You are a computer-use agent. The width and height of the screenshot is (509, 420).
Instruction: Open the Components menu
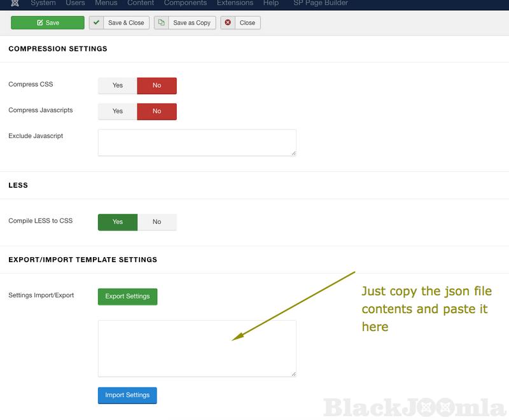[x=185, y=3]
